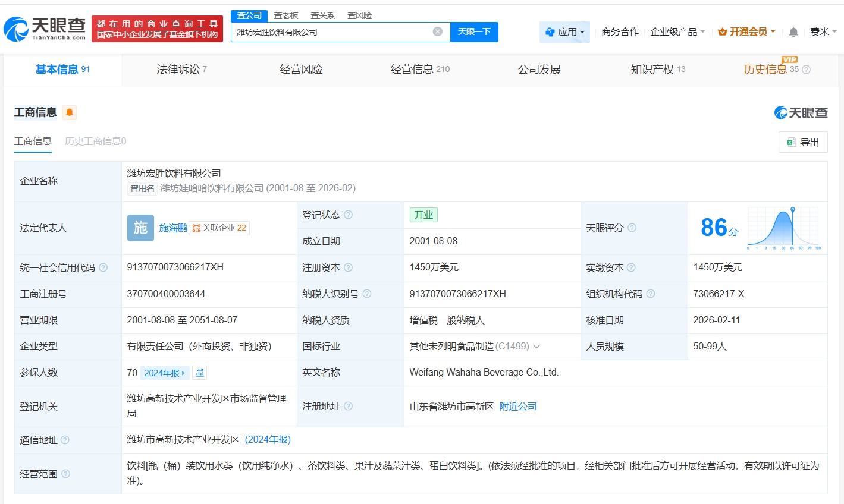Click help icon next to 天眼评分

[x=632, y=228]
